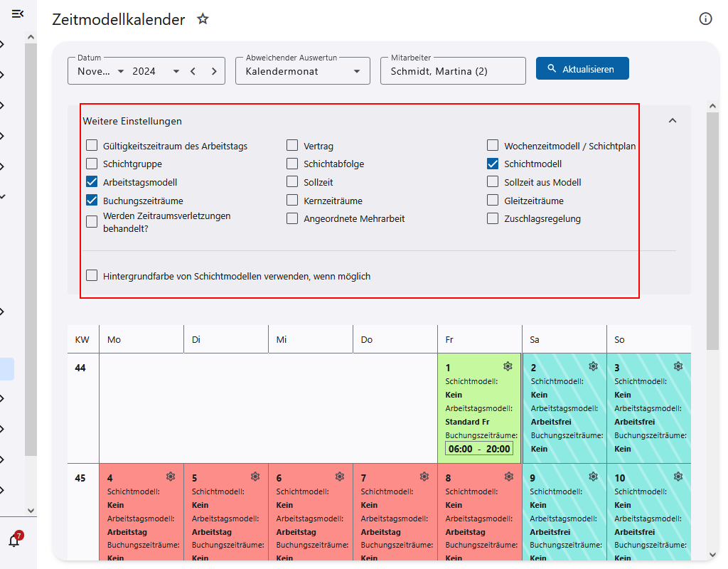This screenshot has width=728, height=569.
Task: Disable the Schichtmodell checkbox
Action: 493,164
